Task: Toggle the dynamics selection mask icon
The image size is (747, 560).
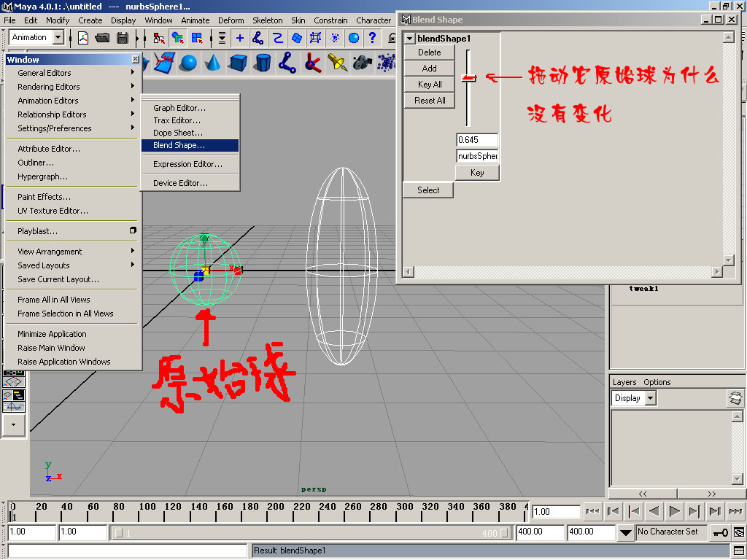Action: point(334,38)
